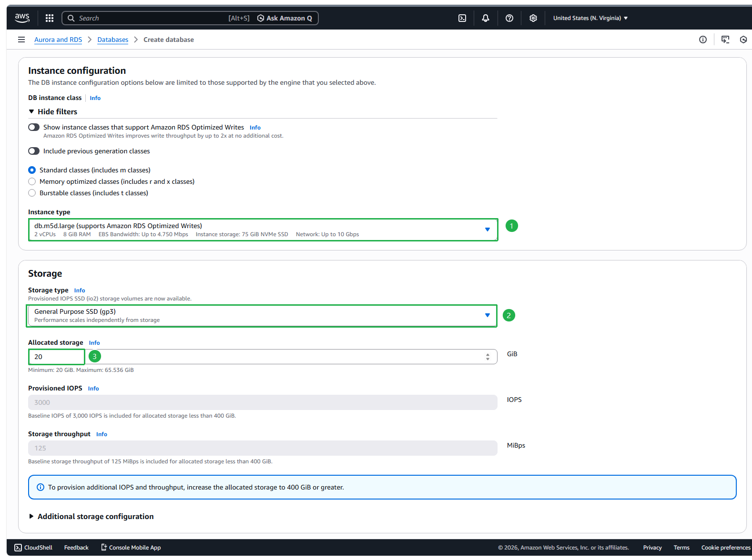Viewport: 752px width, 560px height.
Task: Click the CloudShell icon in the footer
Action: [x=18, y=548]
